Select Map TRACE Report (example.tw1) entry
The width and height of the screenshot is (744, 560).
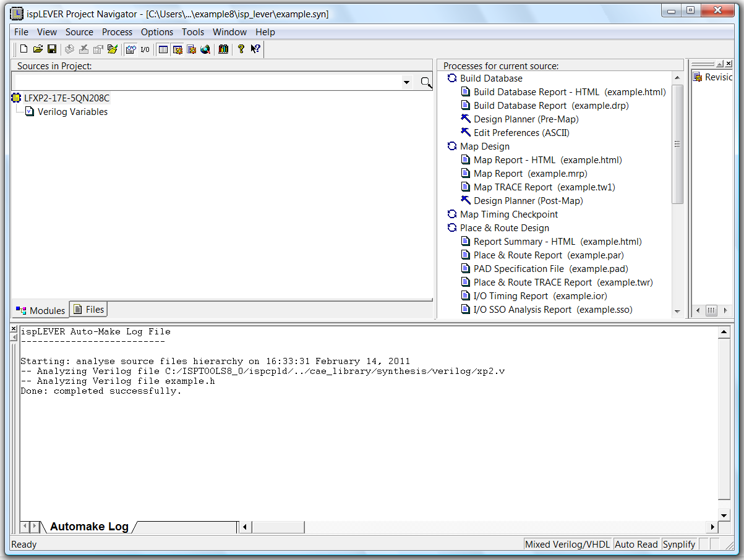(544, 187)
